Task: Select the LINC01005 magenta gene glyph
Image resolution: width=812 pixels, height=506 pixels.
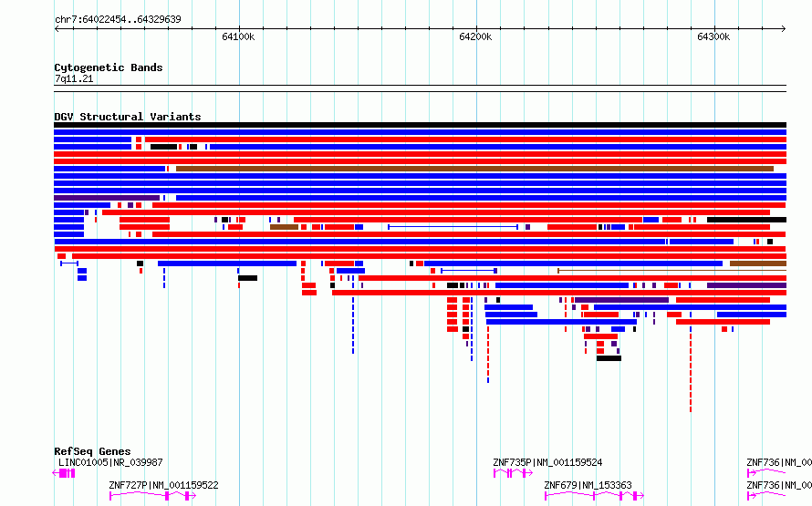Action: 64,473
